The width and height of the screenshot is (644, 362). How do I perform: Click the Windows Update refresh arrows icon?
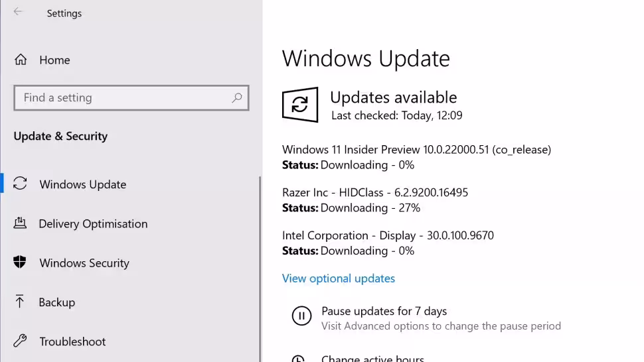(20, 183)
